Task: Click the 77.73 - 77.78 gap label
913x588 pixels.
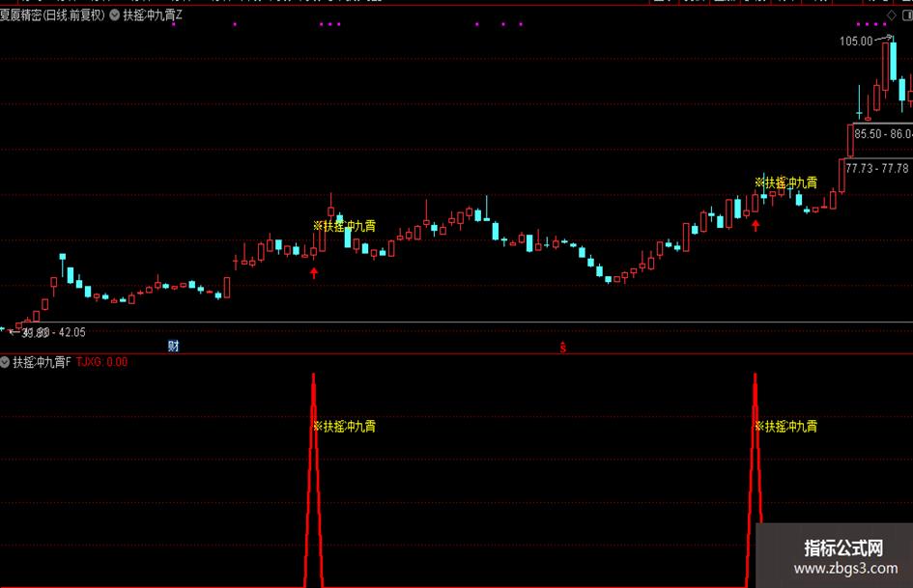Action: pyautogui.click(x=877, y=168)
